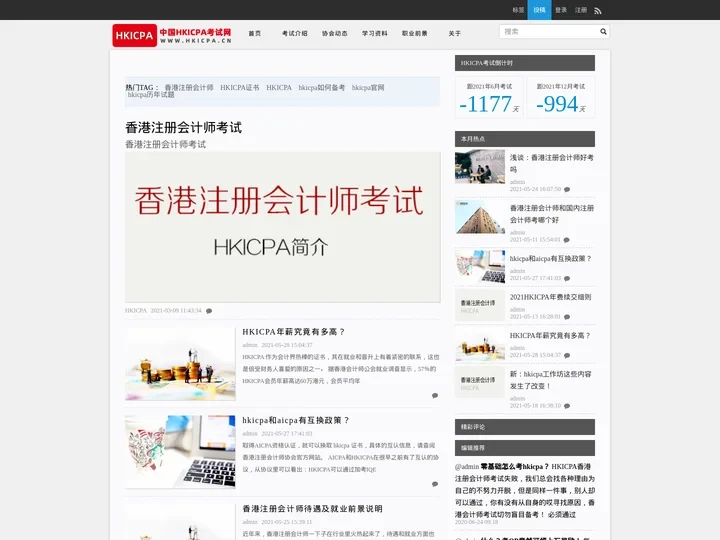Open sidebar post 2021HKICPA年费续交细则
This screenshot has width=720, height=540.
pyautogui.click(x=550, y=297)
